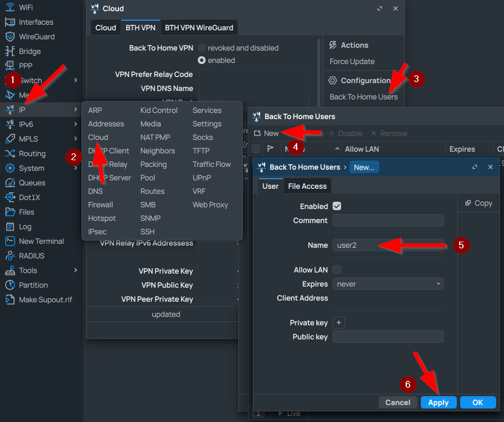Open New Terminal icon
This screenshot has height=422, width=504.
pyautogui.click(x=10, y=241)
